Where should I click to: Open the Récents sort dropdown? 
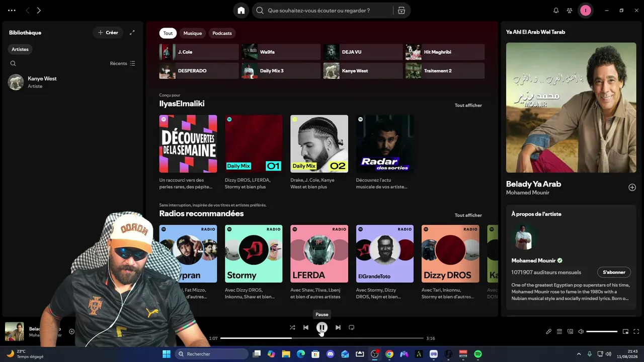[122, 63]
